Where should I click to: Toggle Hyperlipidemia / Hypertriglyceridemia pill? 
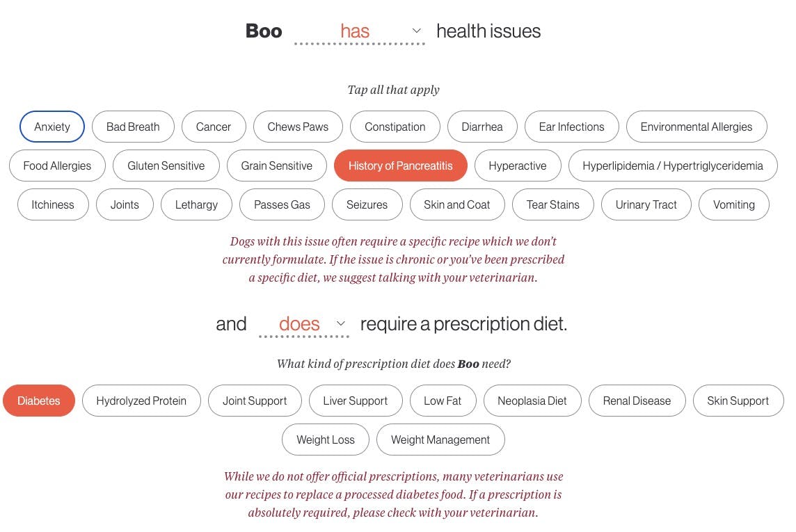[673, 166]
